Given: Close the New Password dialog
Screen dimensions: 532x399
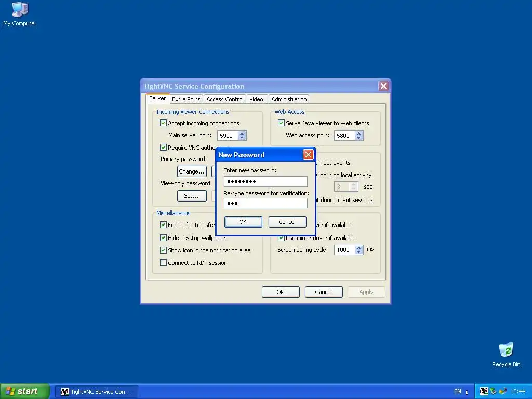Looking at the screenshot, I should point(308,155).
